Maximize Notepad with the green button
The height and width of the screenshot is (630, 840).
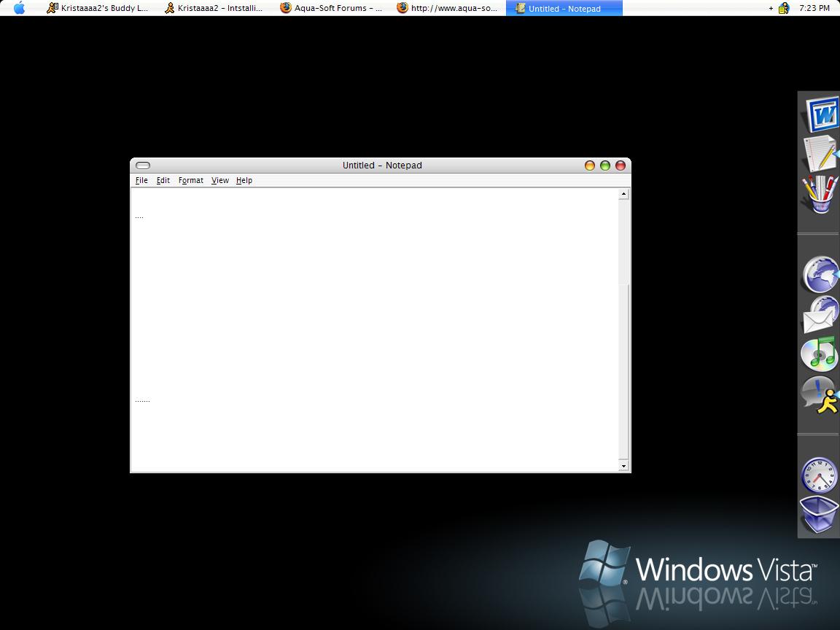[605, 166]
